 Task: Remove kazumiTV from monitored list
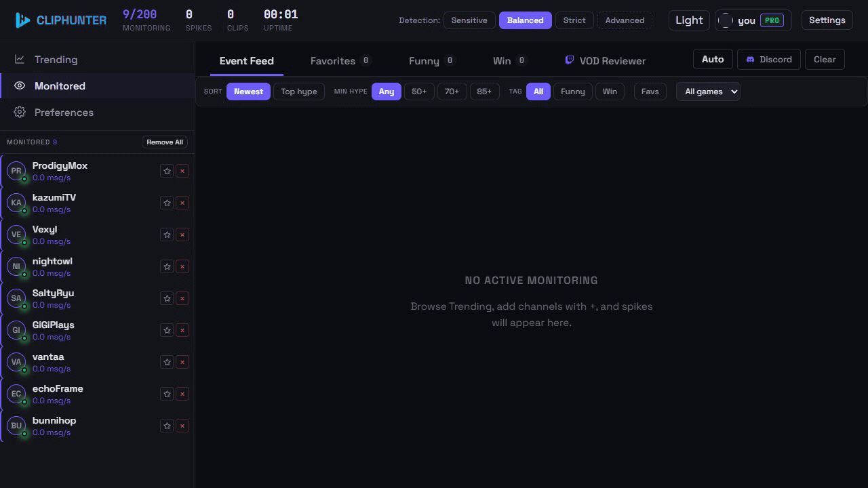[x=182, y=203]
